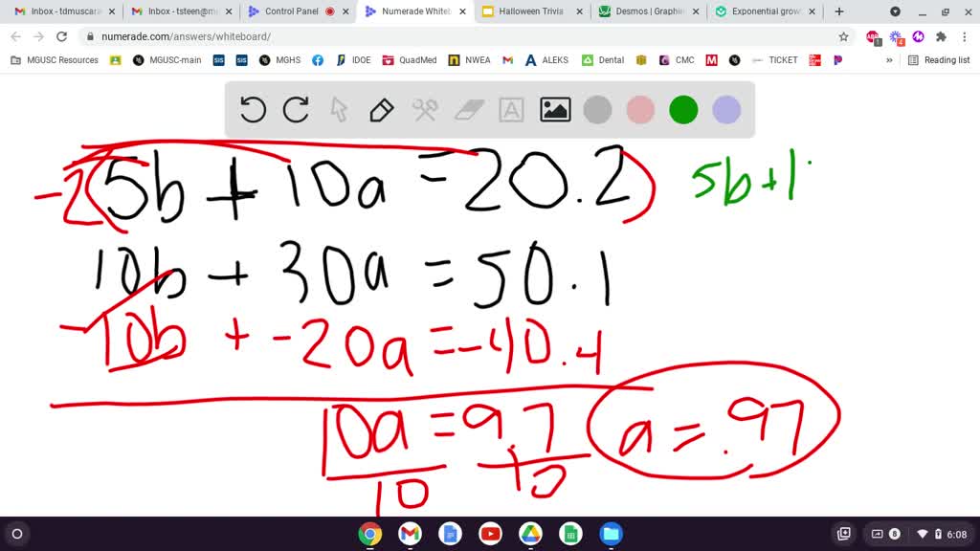Visit the NWEA bookmark
Screen dimensions: 980x551
click(x=470, y=59)
